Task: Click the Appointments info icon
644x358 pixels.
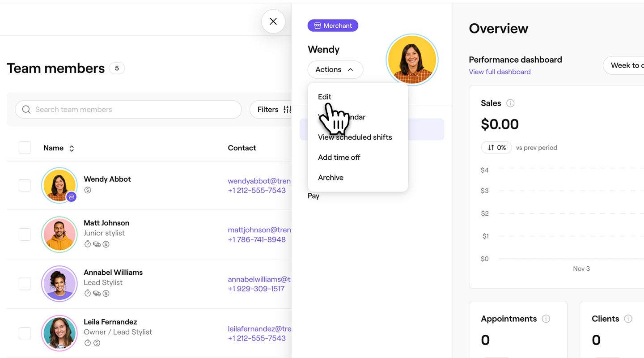Action: (x=546, y=319)
